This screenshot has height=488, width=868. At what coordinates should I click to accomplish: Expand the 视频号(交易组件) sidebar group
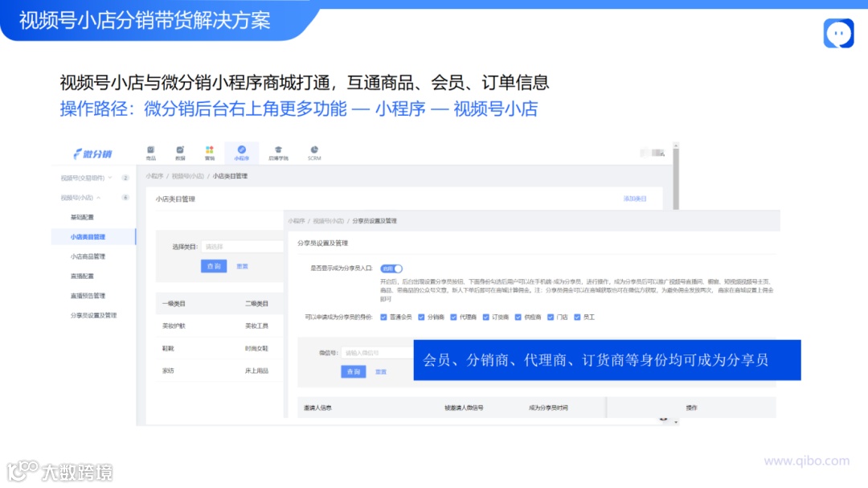[86, 178]
